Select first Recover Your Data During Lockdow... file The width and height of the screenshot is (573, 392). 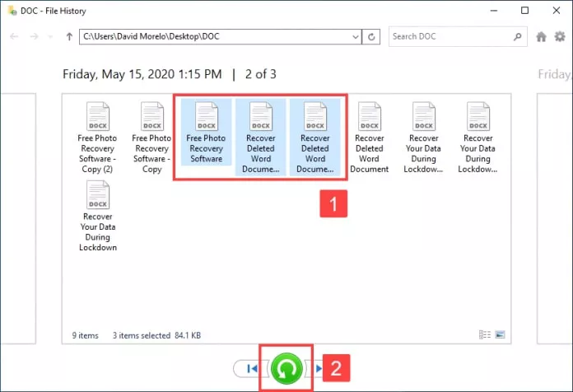(423, 138)
